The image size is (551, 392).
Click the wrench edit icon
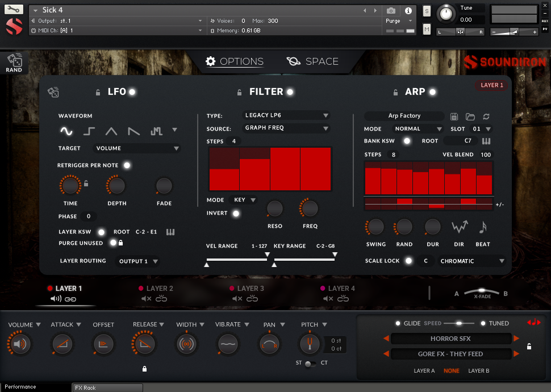pos(14,9)
